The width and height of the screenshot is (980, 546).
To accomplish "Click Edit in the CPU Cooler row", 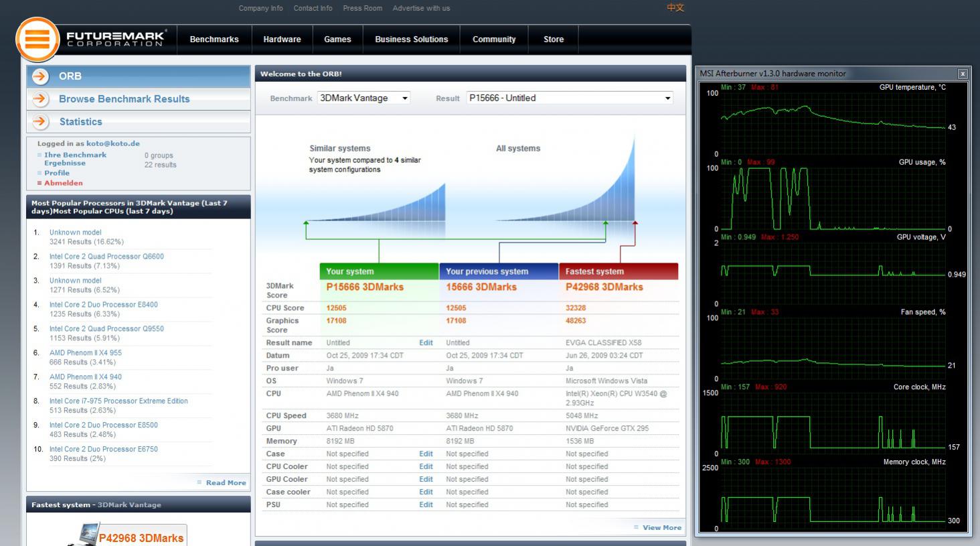I will pos(426,466).
